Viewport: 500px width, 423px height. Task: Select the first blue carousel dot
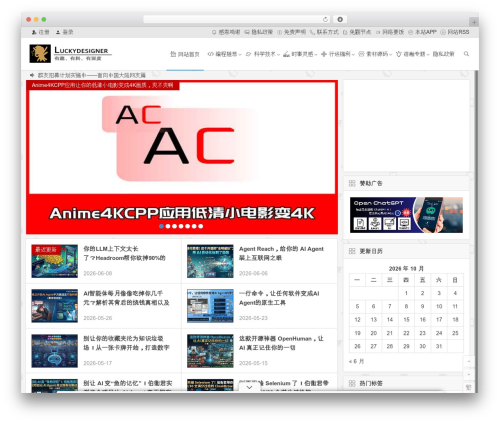point(161,226)
